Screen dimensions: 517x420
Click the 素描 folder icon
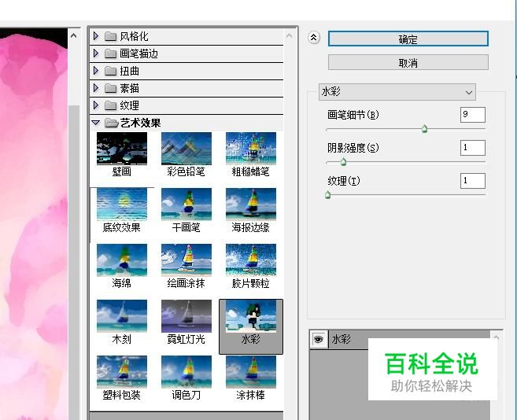[111, 88]
